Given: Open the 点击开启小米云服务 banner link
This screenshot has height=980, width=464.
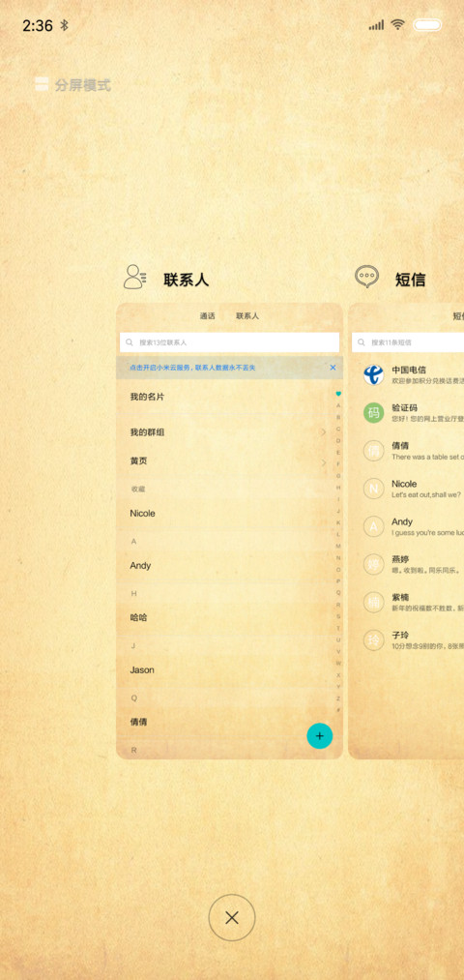Looking at the screenshot, I should point(192,368).
